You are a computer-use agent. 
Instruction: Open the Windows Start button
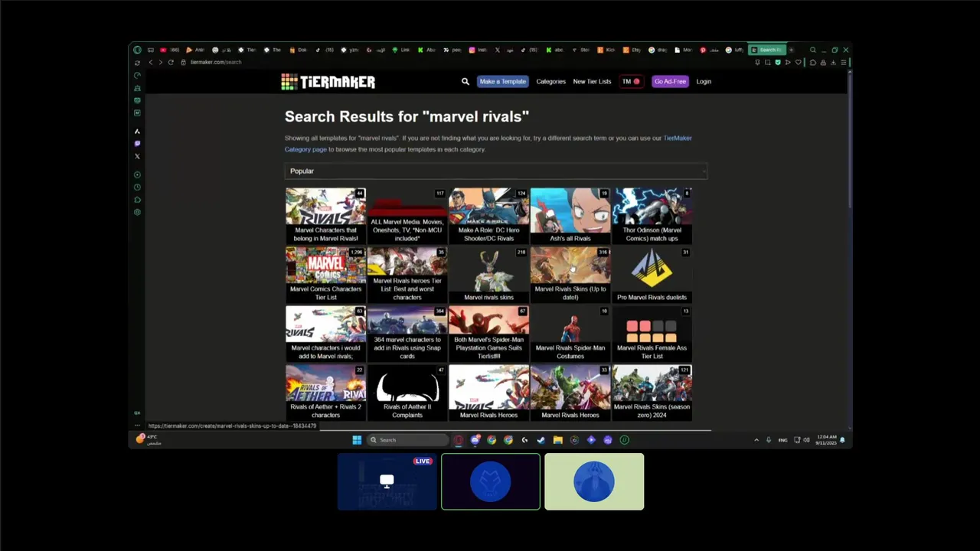[357, 440]
